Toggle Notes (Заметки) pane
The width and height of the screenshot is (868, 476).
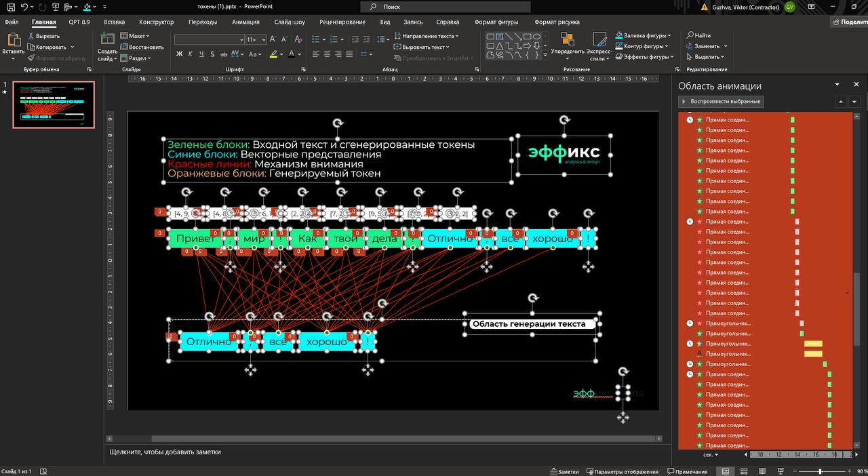[x=564, y=471]
